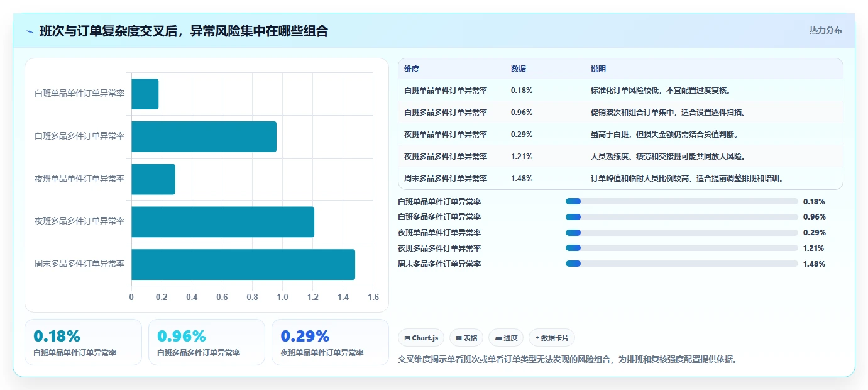Click the 说明 table column header

click(x=598, y=69)
